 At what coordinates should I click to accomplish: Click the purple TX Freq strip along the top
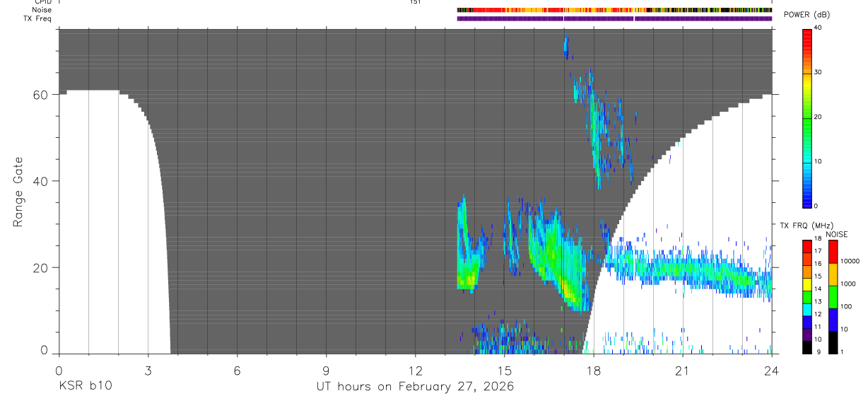614,18
